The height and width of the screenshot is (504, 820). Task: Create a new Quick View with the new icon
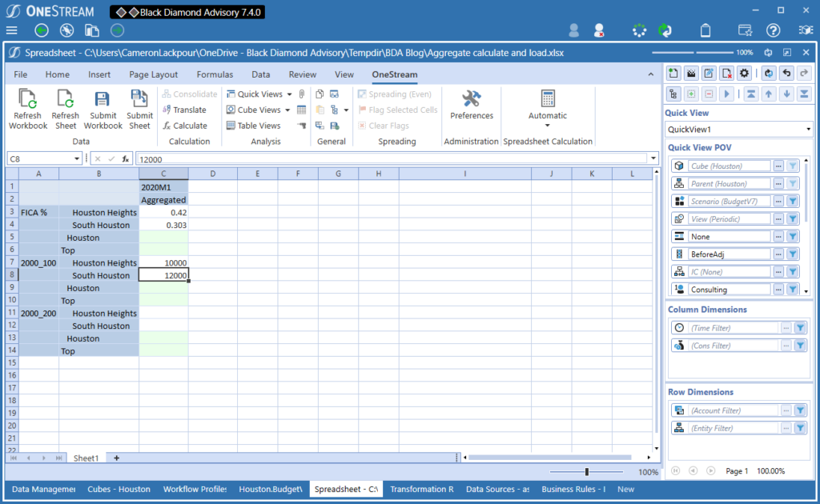click(673, 74)
